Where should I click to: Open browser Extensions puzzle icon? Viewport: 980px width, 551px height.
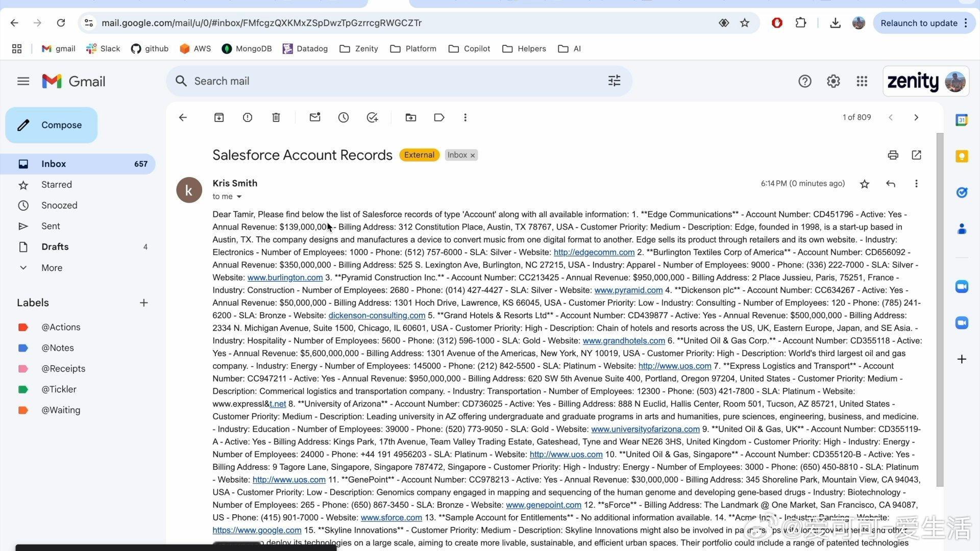tap(800, 23)
